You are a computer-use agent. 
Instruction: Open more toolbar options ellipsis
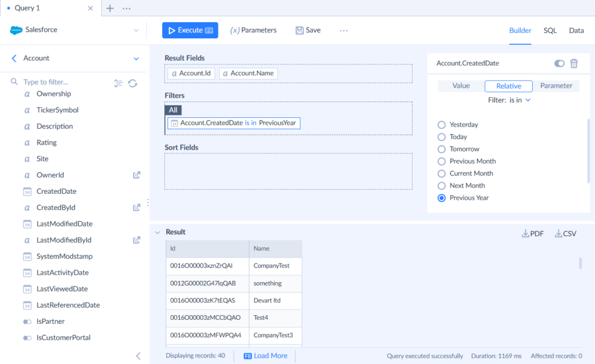click(x=344, y=30)
